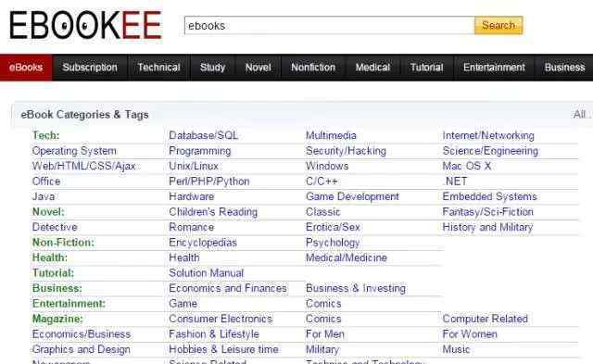593x364 pixels.
Task: Select the Psychology category link
Action: pos(333,243)
